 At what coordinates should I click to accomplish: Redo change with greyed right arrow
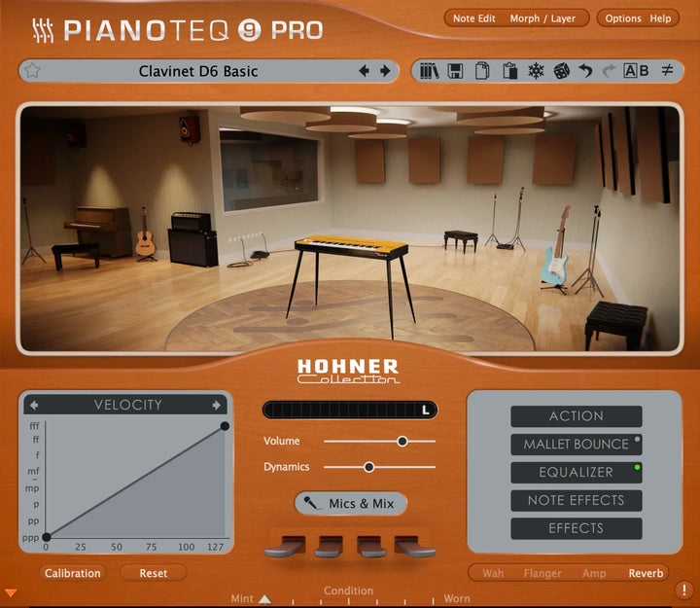609,71
